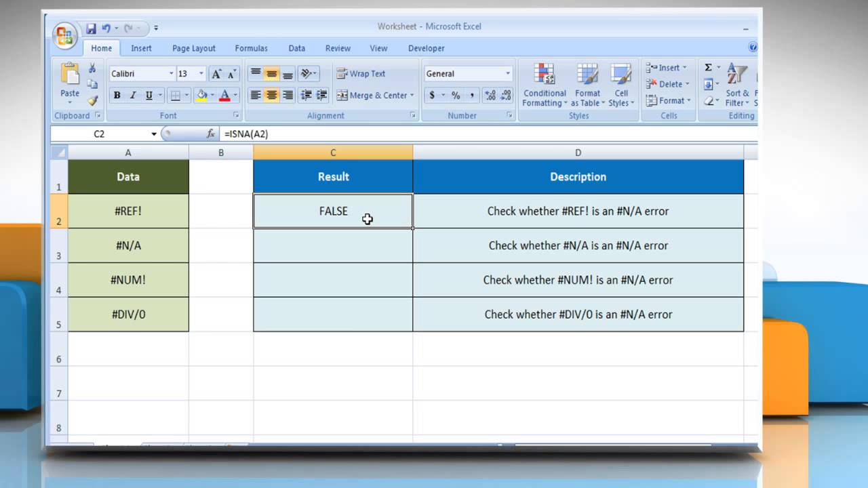Screen dimensions: 868x488
Task: Click the Copy icon
Action: pyautogui.click(x=92, y=84)
